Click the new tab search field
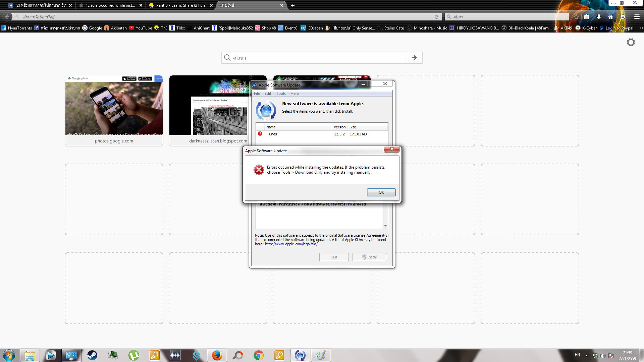644x362 pixels. tap(314, 58)
